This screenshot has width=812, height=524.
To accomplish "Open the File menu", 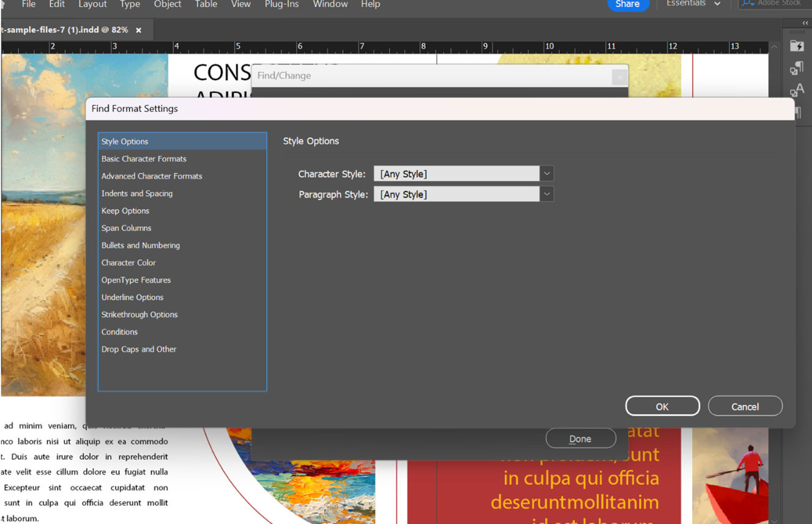I will point(28,4).
